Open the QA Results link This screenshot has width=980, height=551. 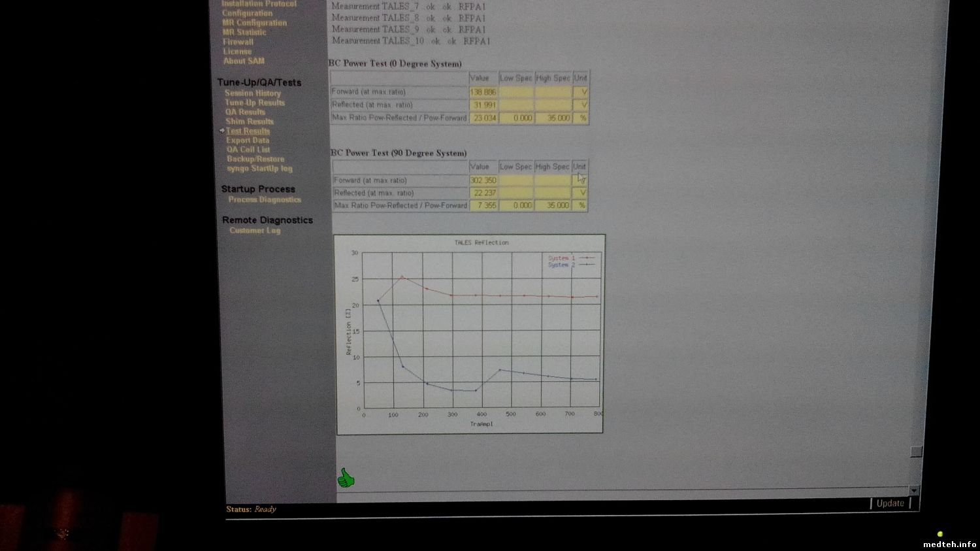(x=245, y=112)
